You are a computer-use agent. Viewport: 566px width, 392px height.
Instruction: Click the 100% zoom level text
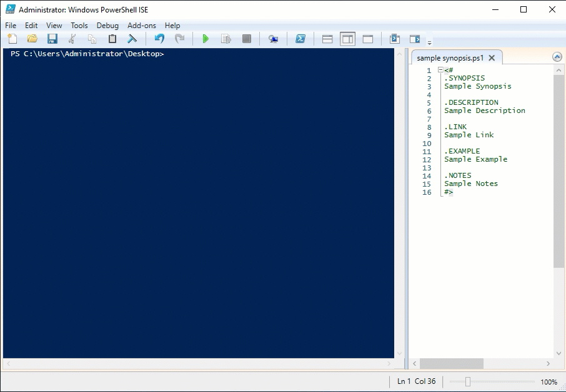point(549,381)
